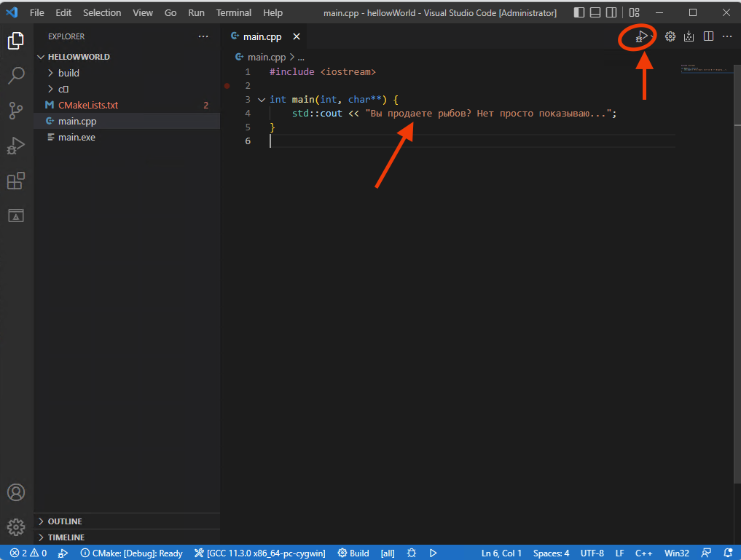This screenshot has height=560, width=741.
Task: Toggle the breakpoint on line 2
Action: (227, 85)
